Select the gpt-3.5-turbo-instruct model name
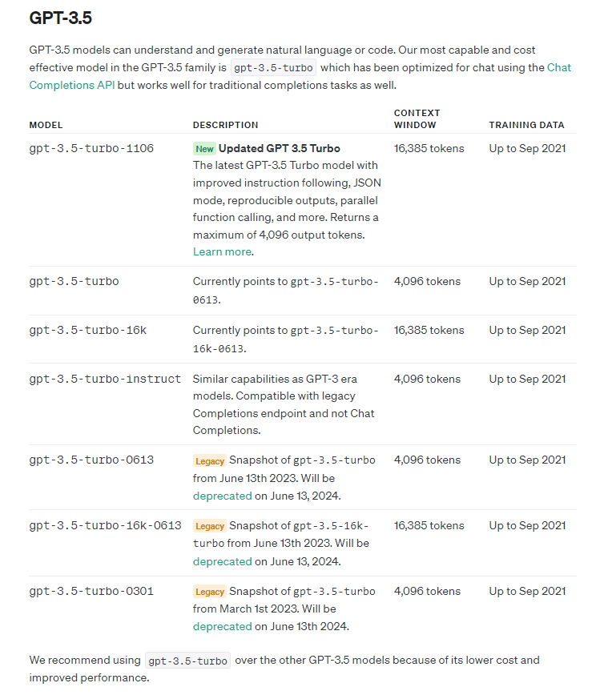Image resolution: width=616 pixels, height=695 pixels. [105, 379]
